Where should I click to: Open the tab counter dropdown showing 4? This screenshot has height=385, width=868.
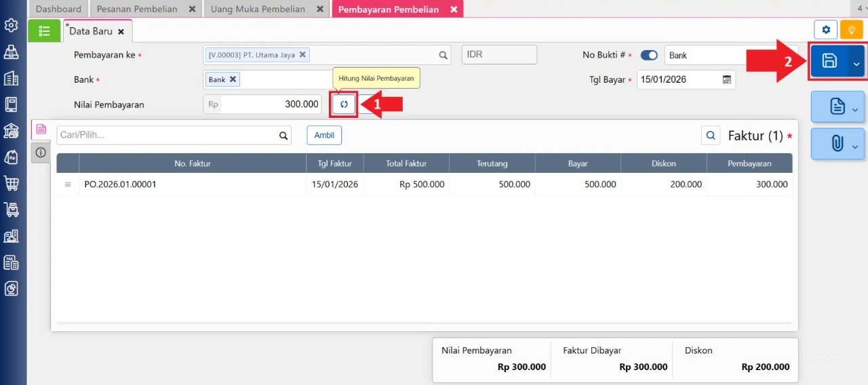[861, 8]
